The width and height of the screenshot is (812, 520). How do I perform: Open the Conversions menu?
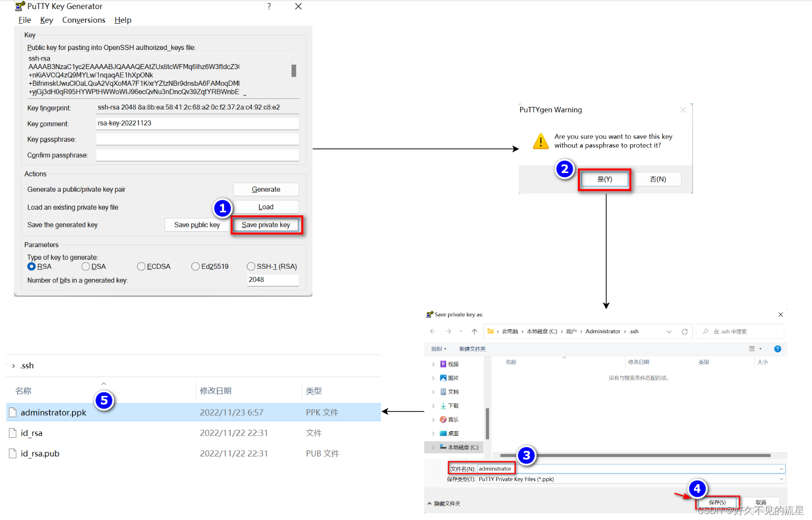pyautogui.click(x=84, y=20)
